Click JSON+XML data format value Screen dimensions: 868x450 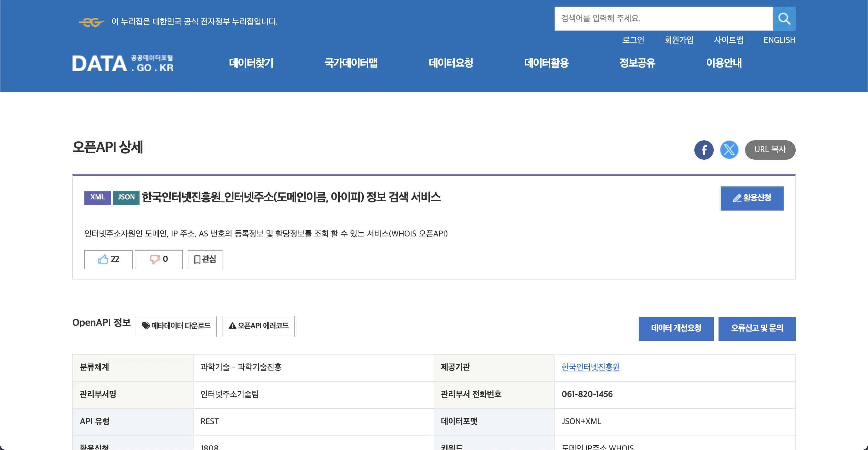[581, 421]
